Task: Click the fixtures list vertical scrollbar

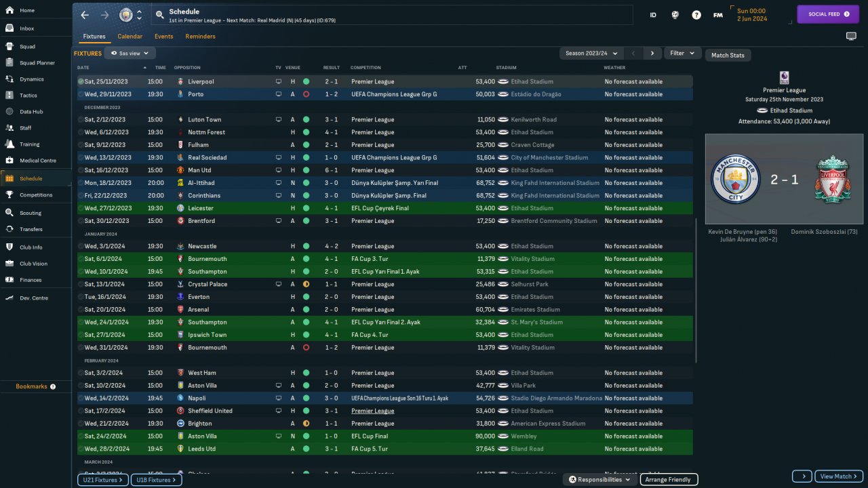Action: [696, 289]
